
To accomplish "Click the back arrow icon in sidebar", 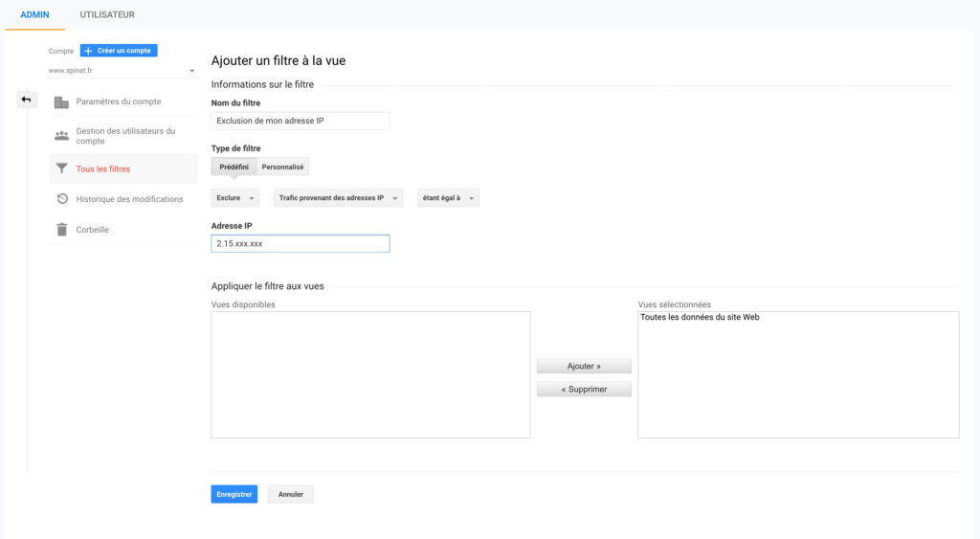I will (x=27, y=100).
